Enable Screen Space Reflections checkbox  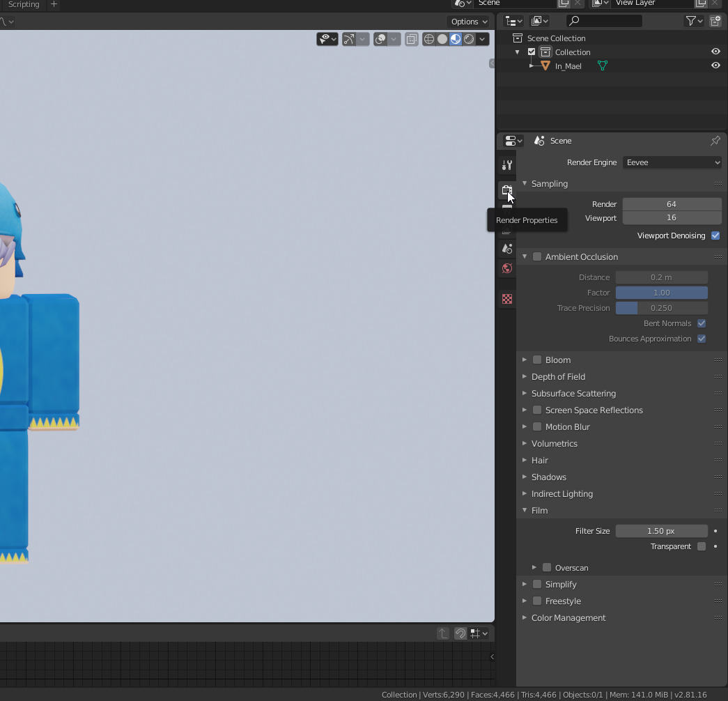[537, 410]
